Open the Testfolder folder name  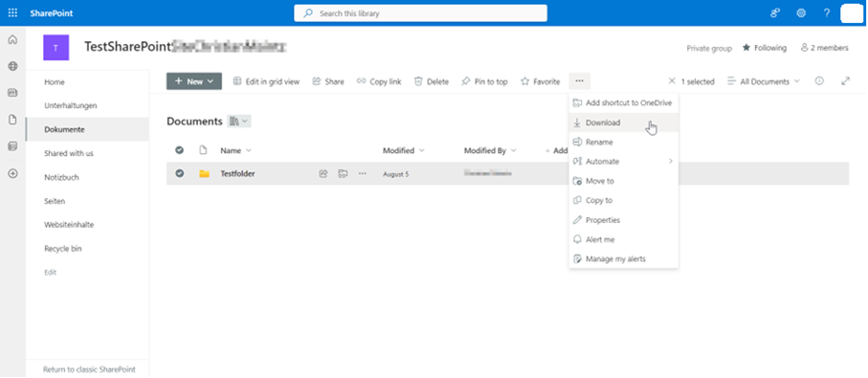237,174
